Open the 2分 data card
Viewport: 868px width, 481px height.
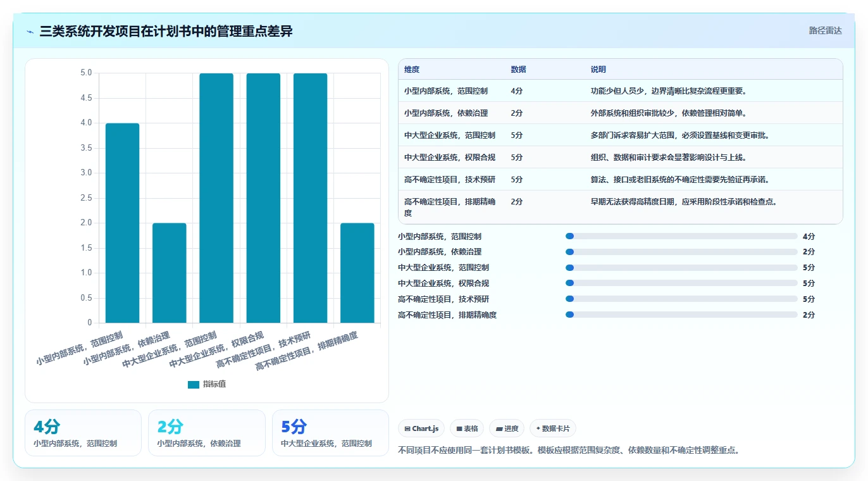pyautogui.click(x=207, y=433)
